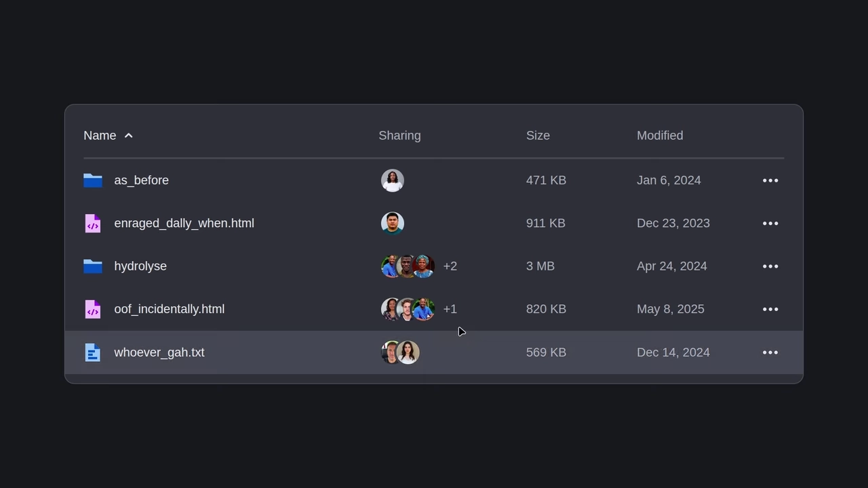
Task: Open the three-dot menu for oof_incidentally.html
Action: pos(770,309)
